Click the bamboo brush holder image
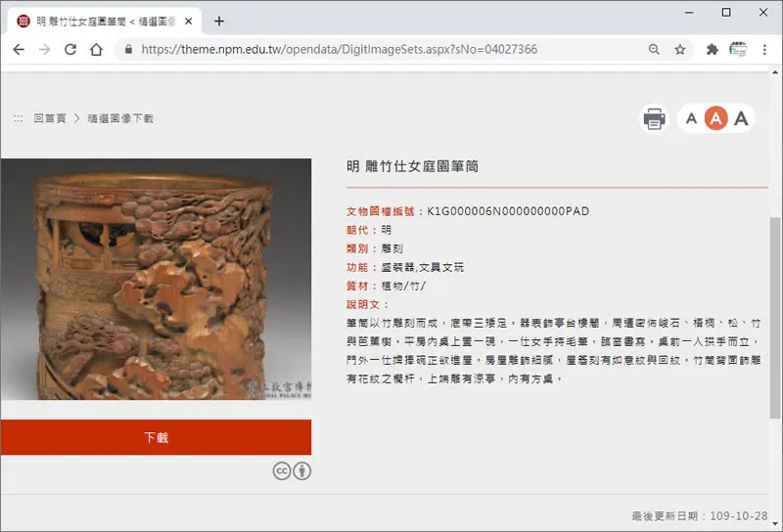The image size is (783, 532). [156, 279]
